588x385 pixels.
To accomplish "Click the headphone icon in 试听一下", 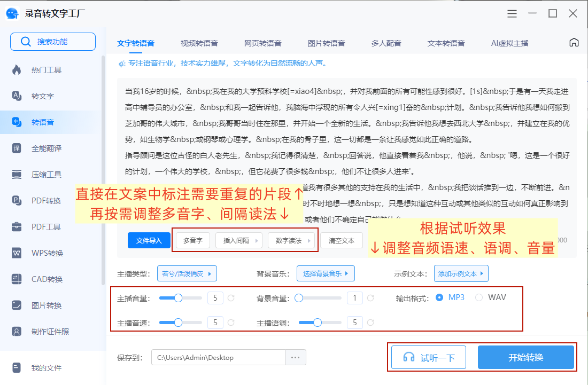I will pyautogui.click(x=409, y=357).
